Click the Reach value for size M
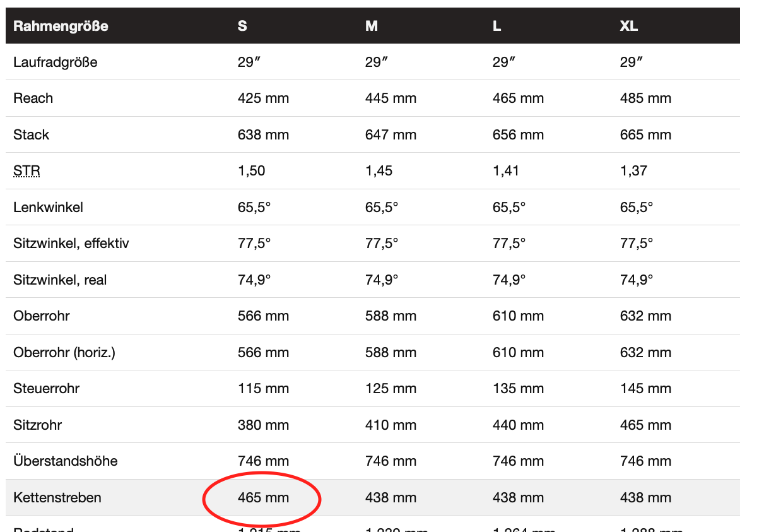Screen dimensions: 776x532 tap(391, 98)
